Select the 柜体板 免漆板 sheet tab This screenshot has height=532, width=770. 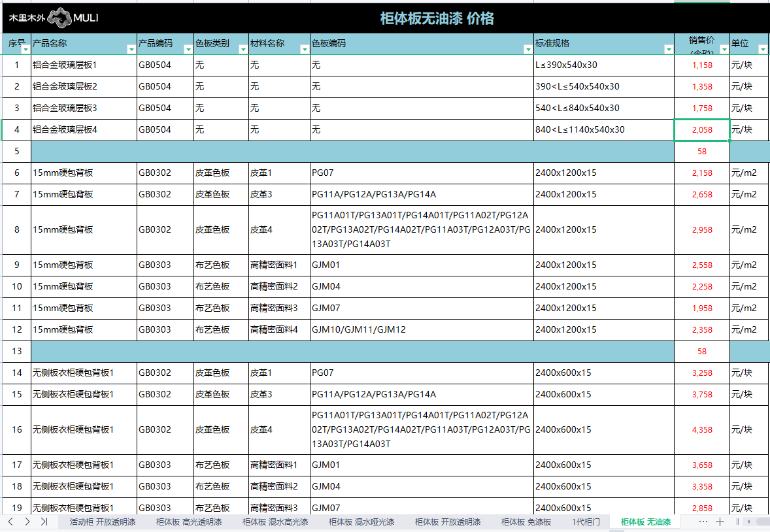pos(526,522)
